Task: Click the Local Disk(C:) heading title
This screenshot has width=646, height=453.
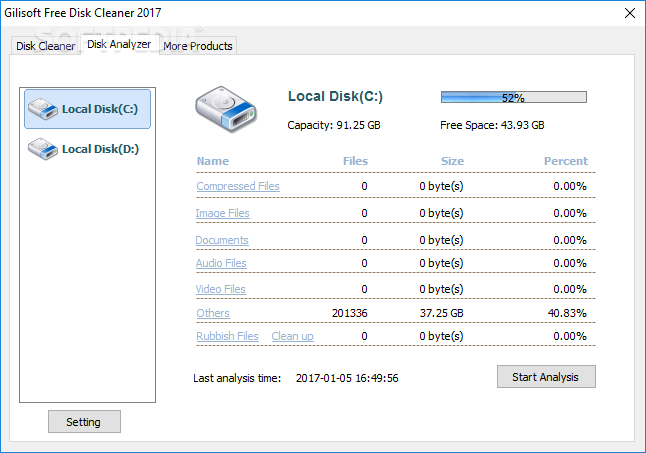Action: pyautogui.click(x=335, y=96)
